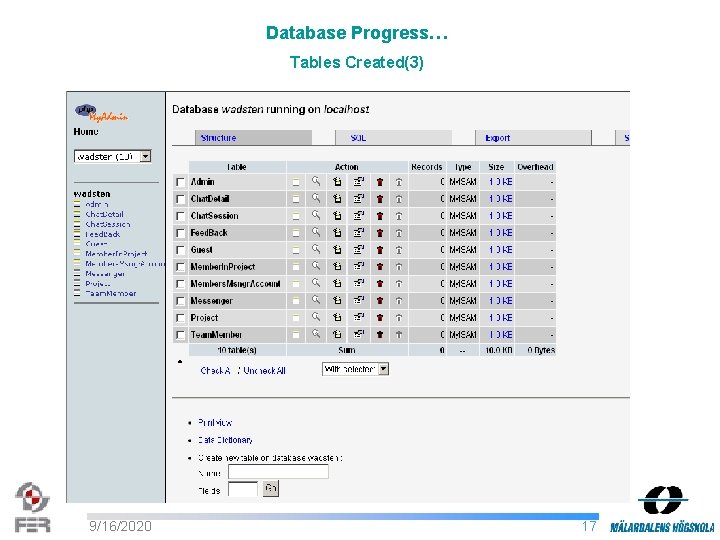
Task: Click the magnifier icon in MembersMsngrAccount row
Action: pos(316,283)
